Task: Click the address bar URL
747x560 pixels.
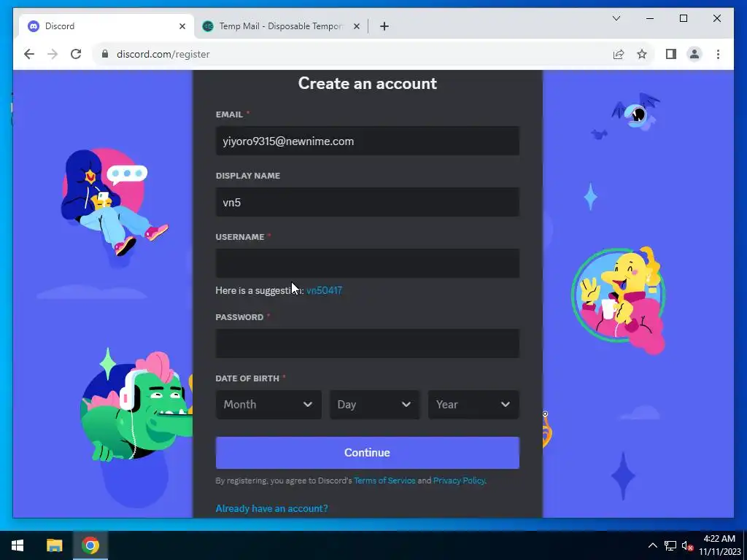Action: click(163, 54)
